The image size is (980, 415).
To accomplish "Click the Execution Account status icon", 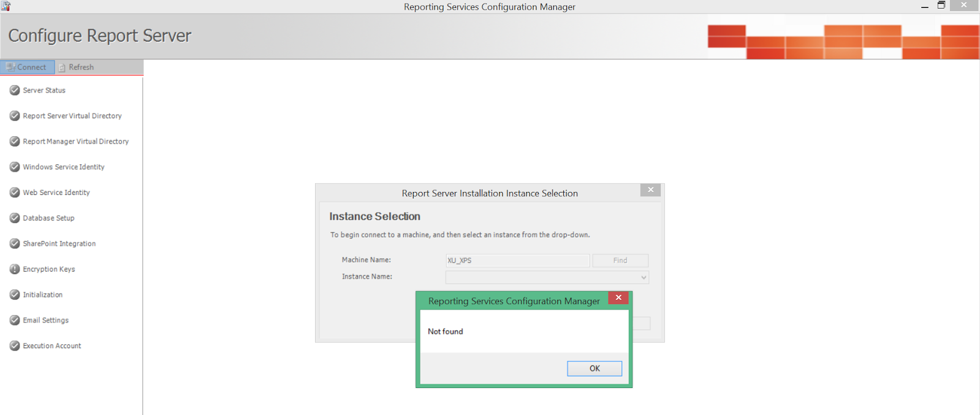I will pos(15,346).
